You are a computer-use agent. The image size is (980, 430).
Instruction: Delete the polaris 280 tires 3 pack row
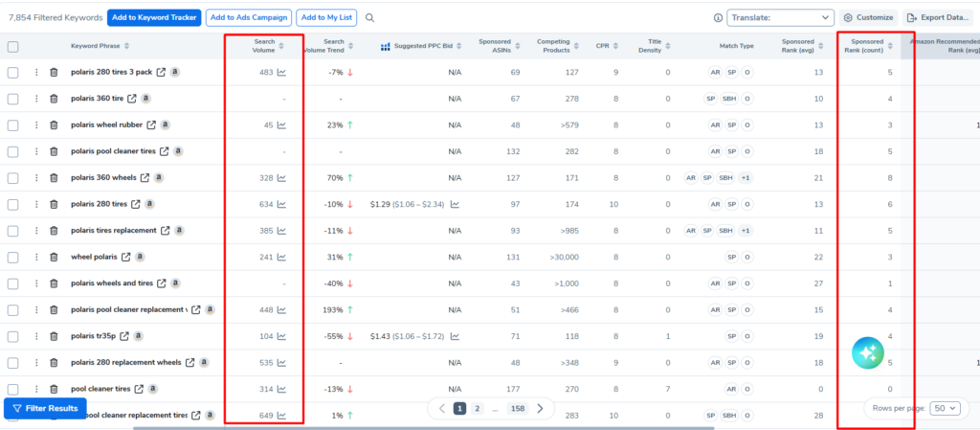point(54,73)
